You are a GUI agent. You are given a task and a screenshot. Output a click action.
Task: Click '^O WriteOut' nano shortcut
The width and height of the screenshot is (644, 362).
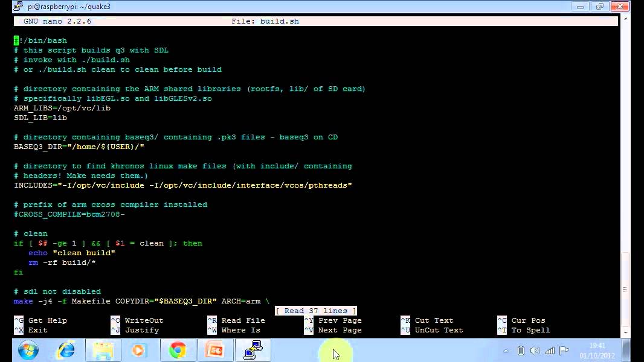tap(137, 320)
